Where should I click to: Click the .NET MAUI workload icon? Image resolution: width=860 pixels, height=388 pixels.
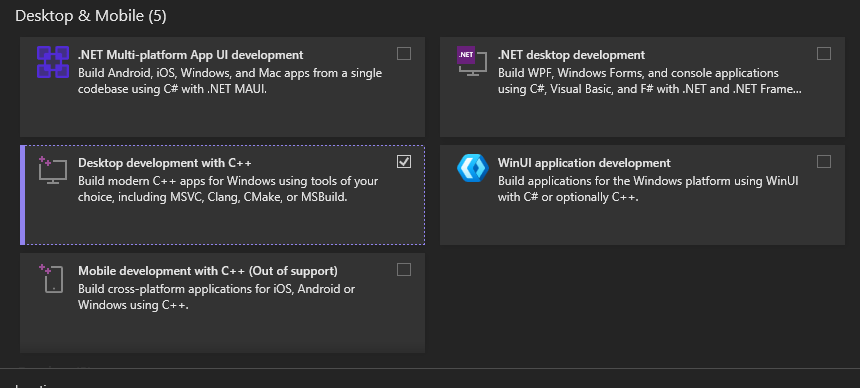click(x=53, y=62)
